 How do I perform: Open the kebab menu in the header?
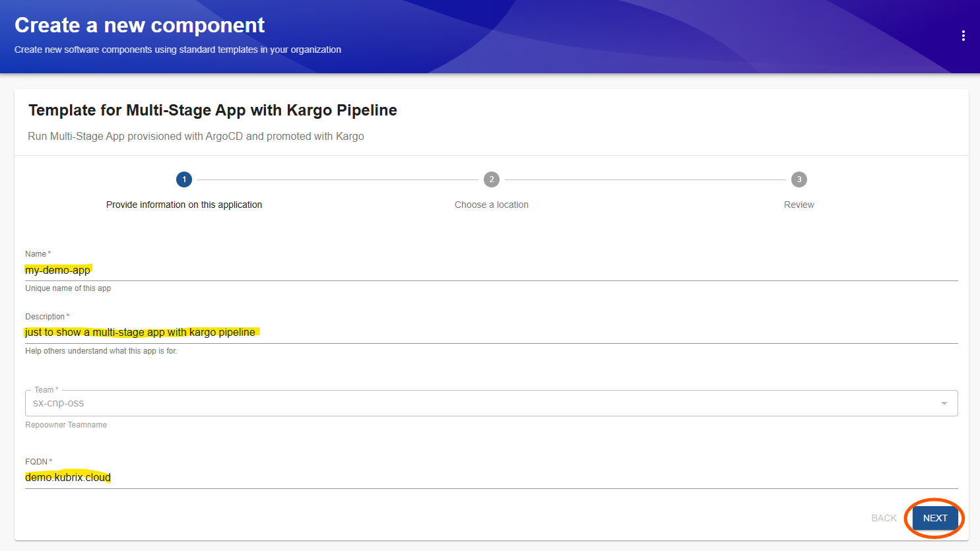[x=963, y=36]
